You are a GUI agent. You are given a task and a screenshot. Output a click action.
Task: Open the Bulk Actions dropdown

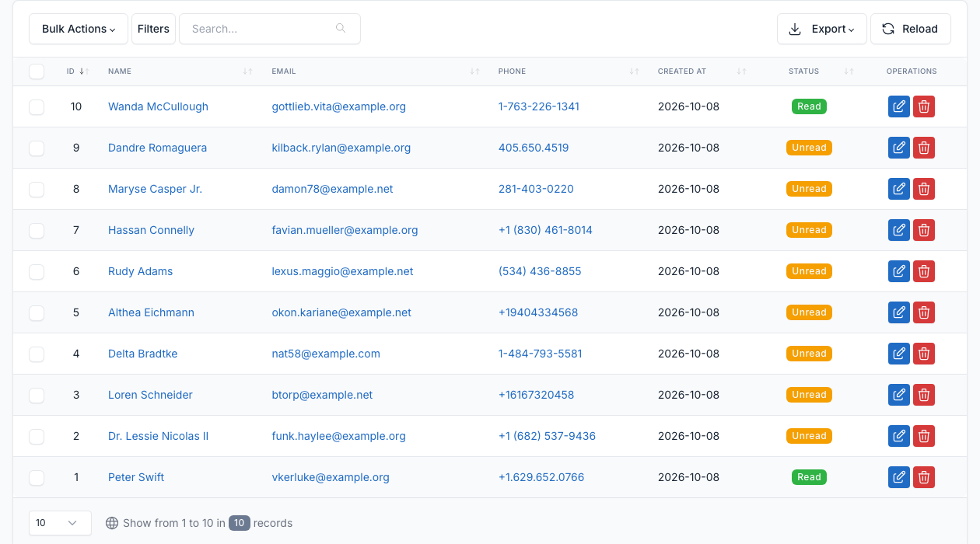[79, 29]
